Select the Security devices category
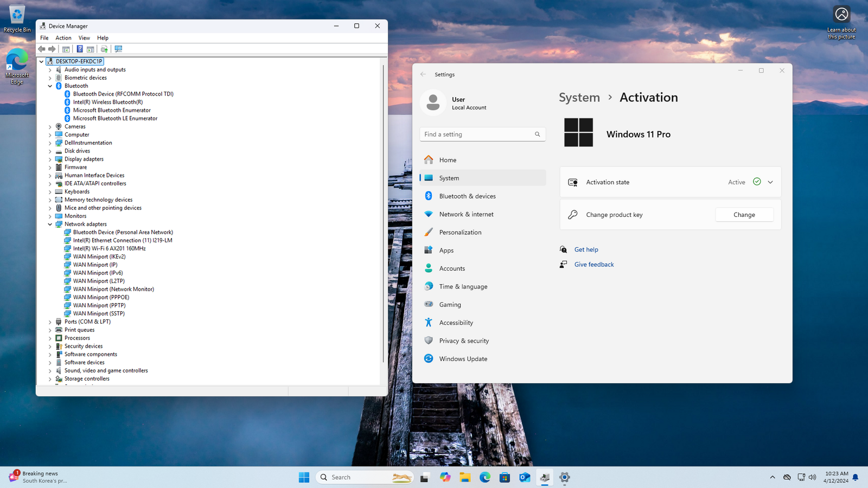Screen dimensions: 868x488 [84, 346]
